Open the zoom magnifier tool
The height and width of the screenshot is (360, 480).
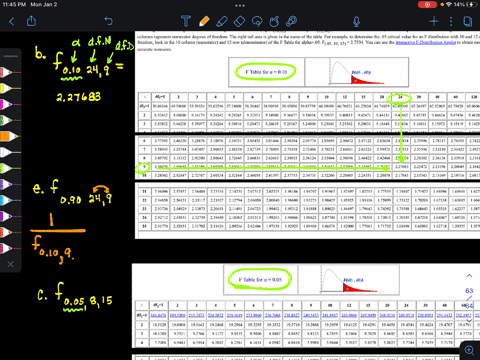[470, 350]
